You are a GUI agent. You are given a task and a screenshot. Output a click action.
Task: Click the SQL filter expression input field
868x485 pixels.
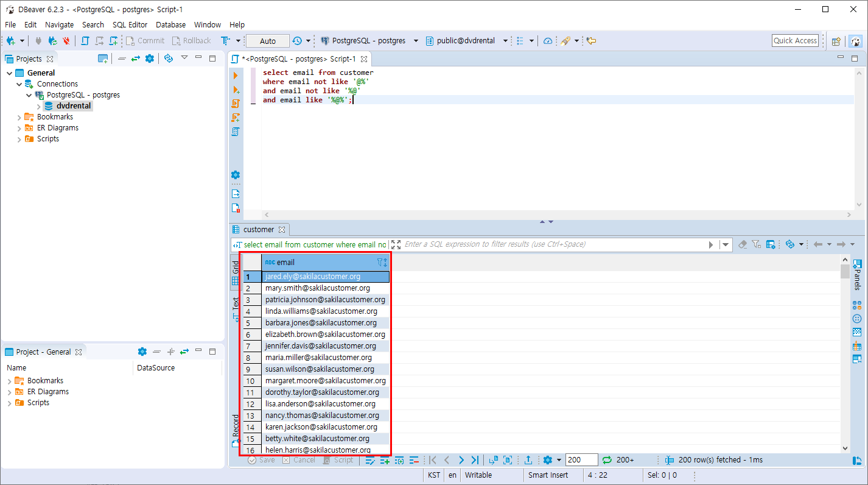pyautogui.click(x=554, y=244)
